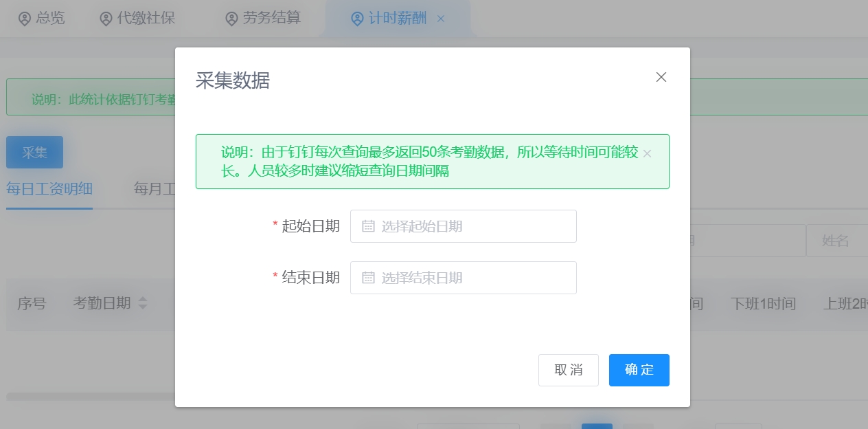Image resolution: width=868 pixels, height=429 pixels.
Task: Close the 计时薪酬 tab
Action: tap(440, 19)
